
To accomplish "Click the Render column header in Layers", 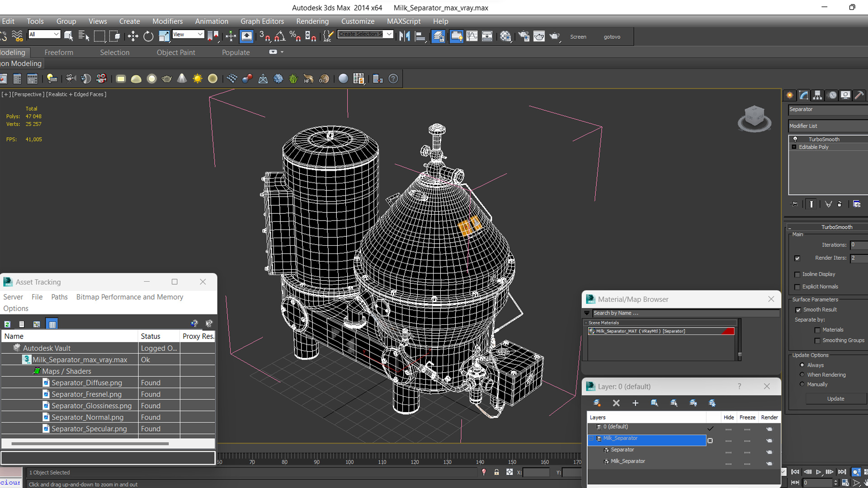I will (769, 418).
